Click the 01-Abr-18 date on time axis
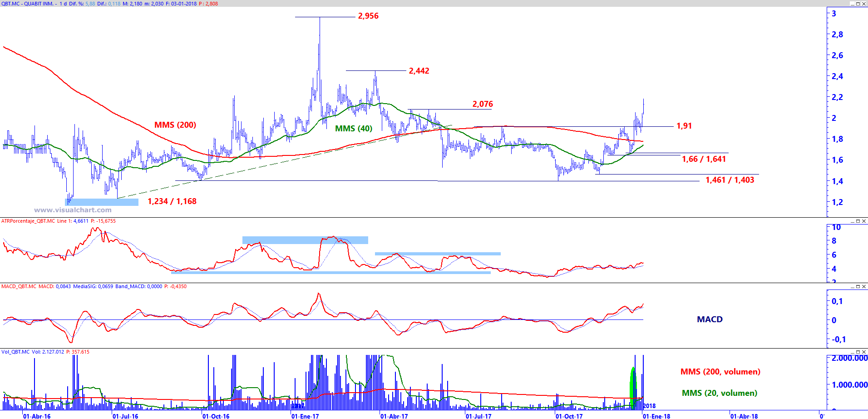The height and width of the screenshot is (419, 868). pos(744,416)
